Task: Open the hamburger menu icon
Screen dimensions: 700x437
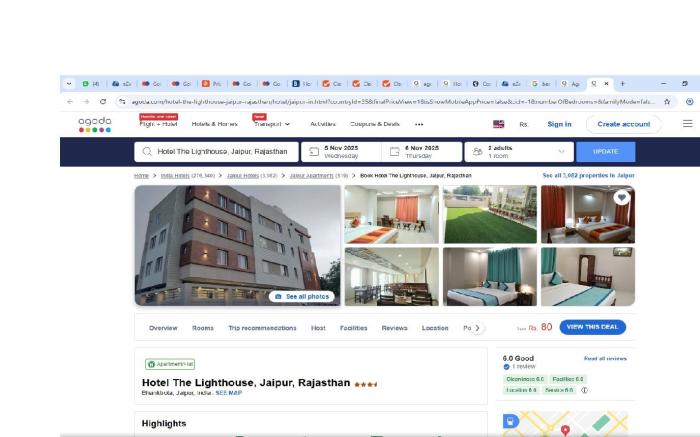Action: tap(687, 124)
